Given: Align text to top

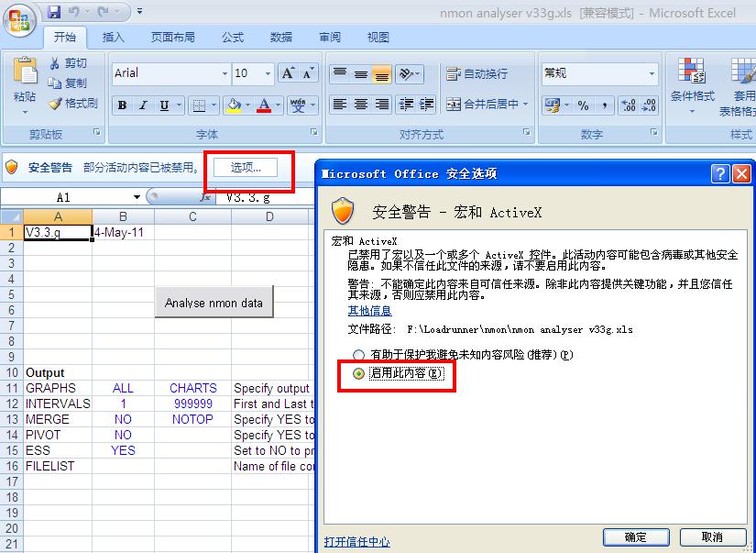Looking at the screenshot, I should click(x=340, y=74).
